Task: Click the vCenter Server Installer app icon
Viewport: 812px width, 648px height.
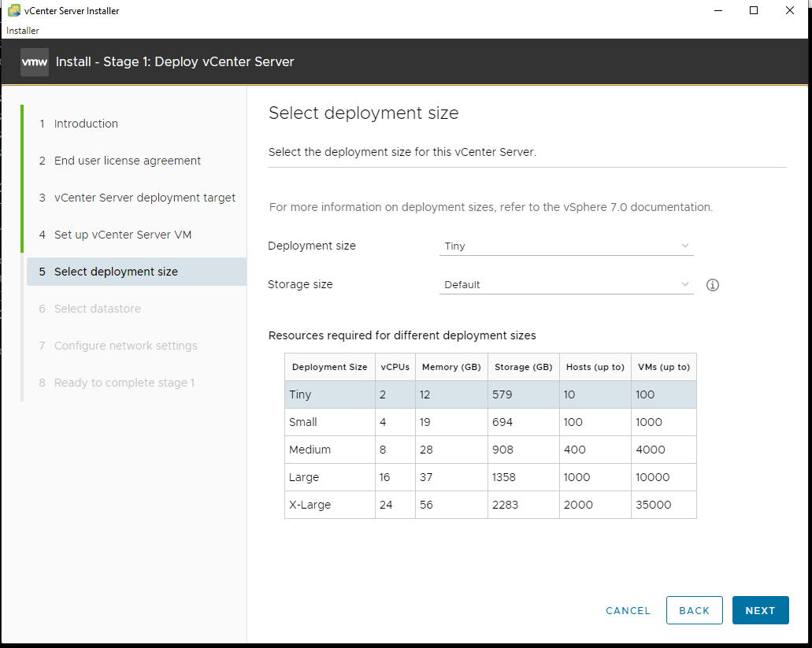Action: [x=14, y=10]
